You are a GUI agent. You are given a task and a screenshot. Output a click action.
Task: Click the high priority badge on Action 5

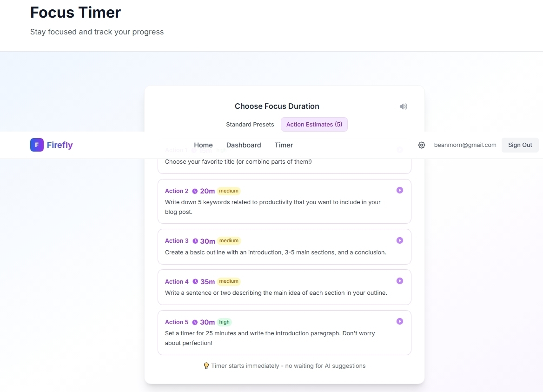point(224,322)
